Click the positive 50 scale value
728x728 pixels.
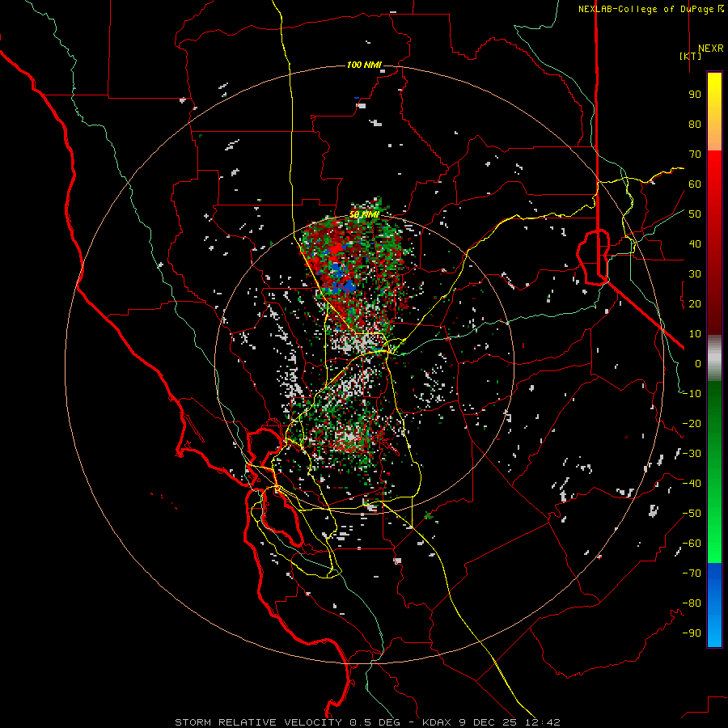coord(695,214)
